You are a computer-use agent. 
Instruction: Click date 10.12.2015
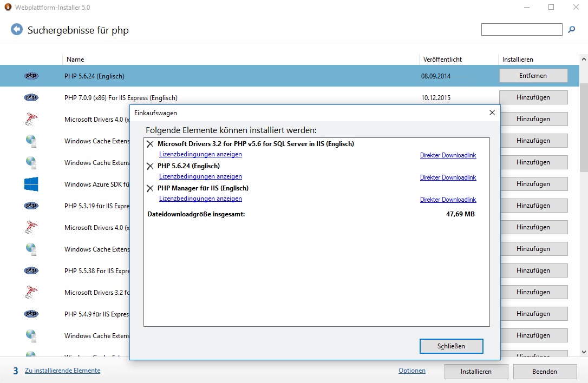pos(436,97)
